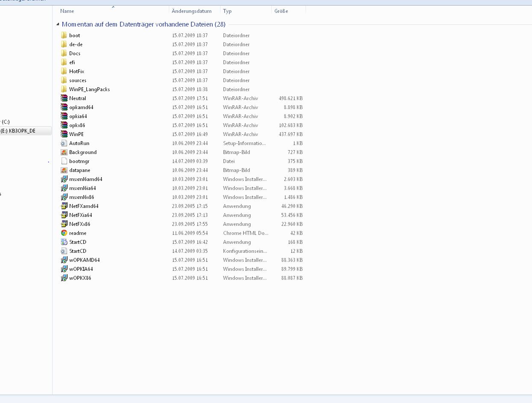This screenshot has height=403, width=532.
Task: Click the msxml6amd64 installer icon
Action: (x=64, y=179)
